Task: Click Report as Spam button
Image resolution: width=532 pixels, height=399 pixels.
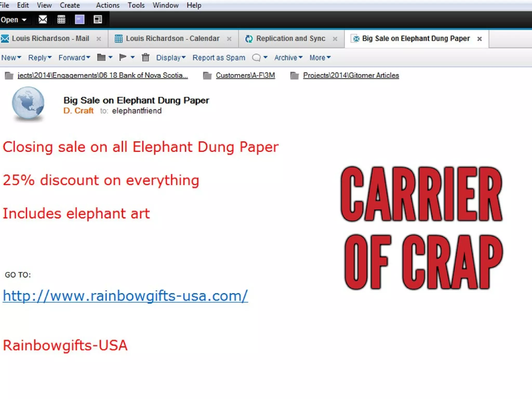Action: [219, 57]
